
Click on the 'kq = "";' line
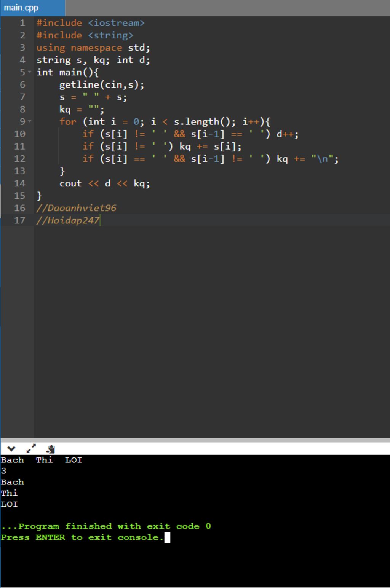click(82, 110)
